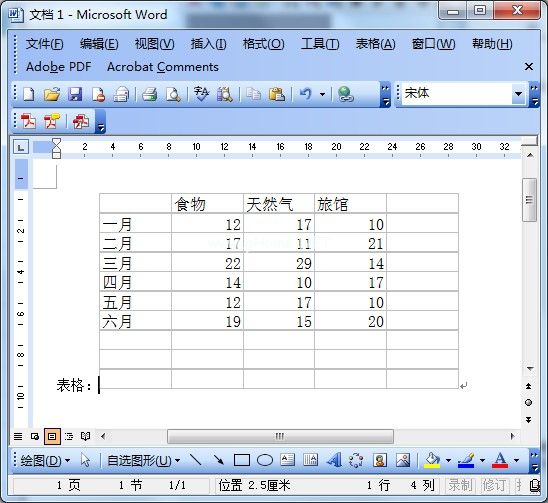Open PDF toolbar options arrow
Viewport: 548px width, 503px height.
(100, 123)
